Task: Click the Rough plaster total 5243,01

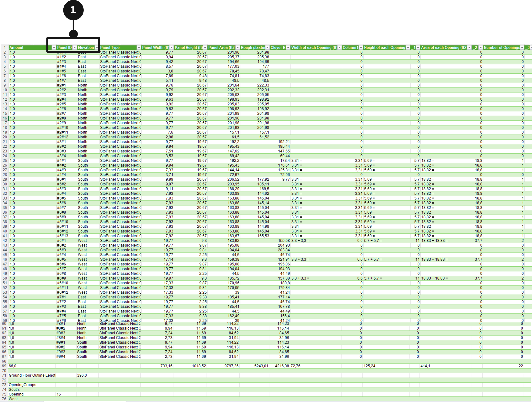Action: coord(254,366)
